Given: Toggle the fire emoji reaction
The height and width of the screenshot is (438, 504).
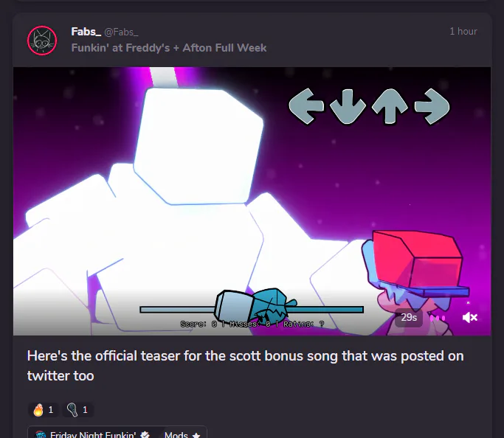Looking at the screenshot, I should (x=44, y=410).
